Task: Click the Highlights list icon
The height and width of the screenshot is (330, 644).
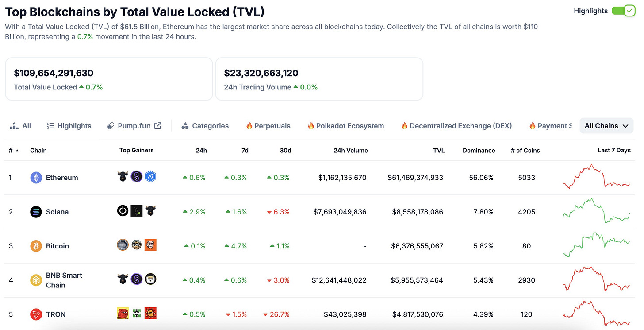Action: pyautogui.click(x=50, y=126)
